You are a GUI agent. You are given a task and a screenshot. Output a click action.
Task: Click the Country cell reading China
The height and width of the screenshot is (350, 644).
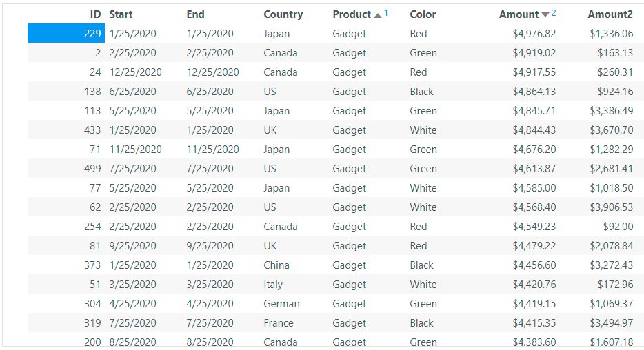tap(276, 265)
